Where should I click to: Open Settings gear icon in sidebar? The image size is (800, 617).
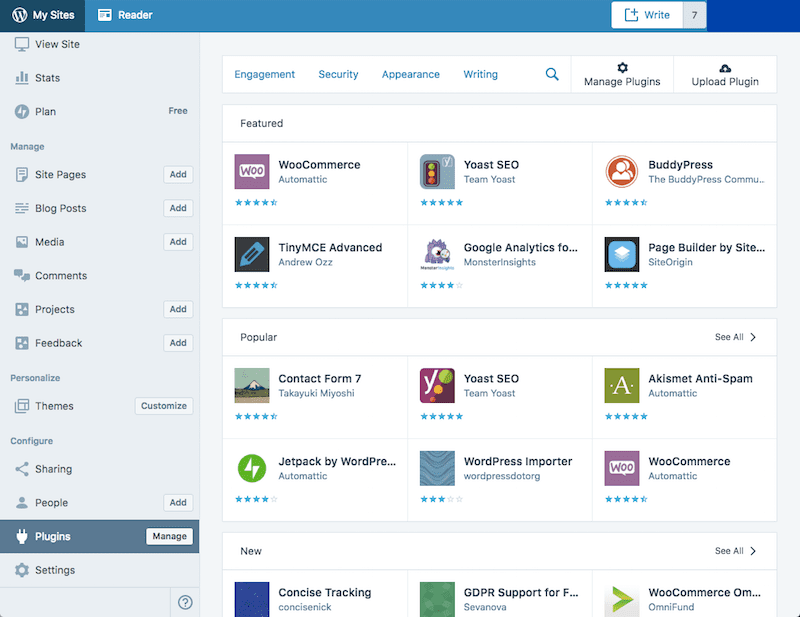point(22,570)
